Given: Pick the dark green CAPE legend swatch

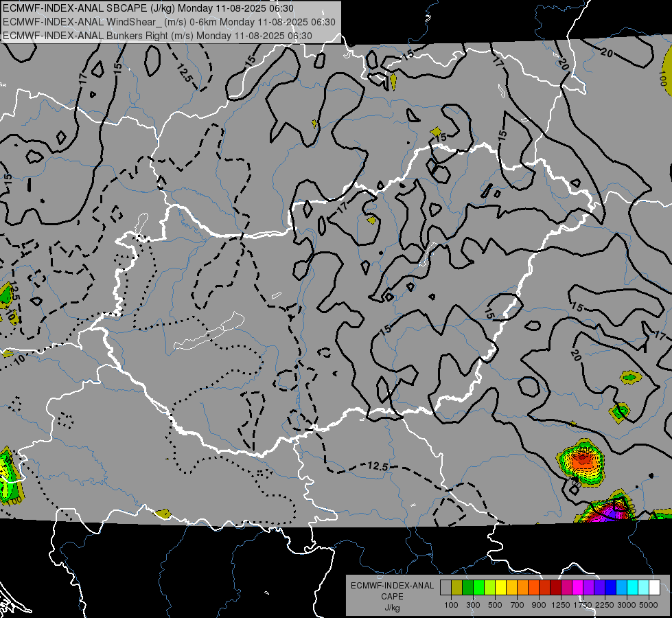Looking at the screenshot, I should point(467,588).
